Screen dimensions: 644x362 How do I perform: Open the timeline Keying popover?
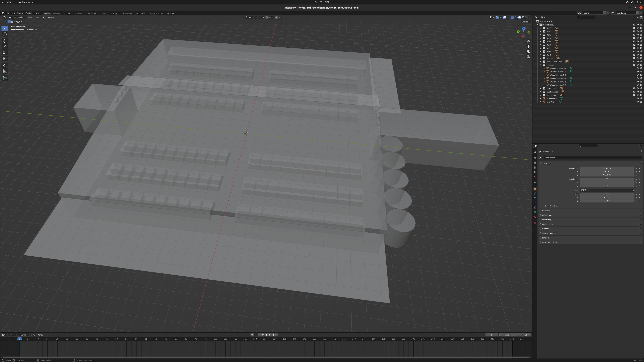click(24, 335)
